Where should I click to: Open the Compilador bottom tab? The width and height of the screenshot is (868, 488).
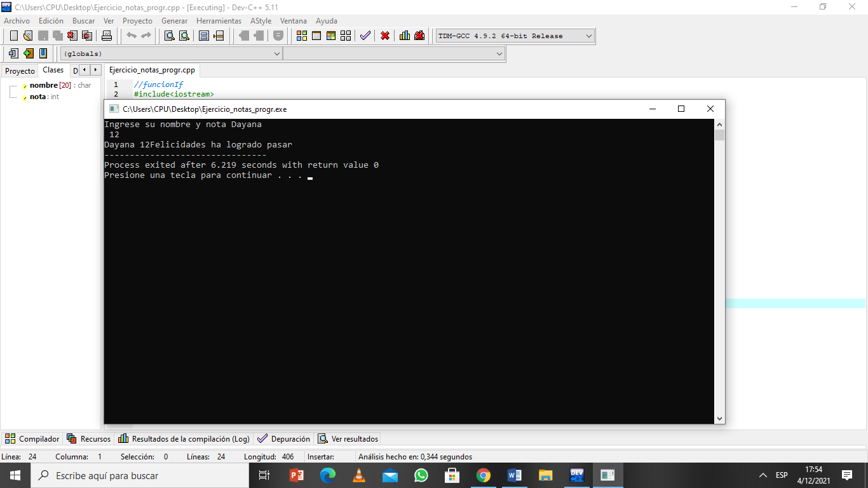point(32,438)
